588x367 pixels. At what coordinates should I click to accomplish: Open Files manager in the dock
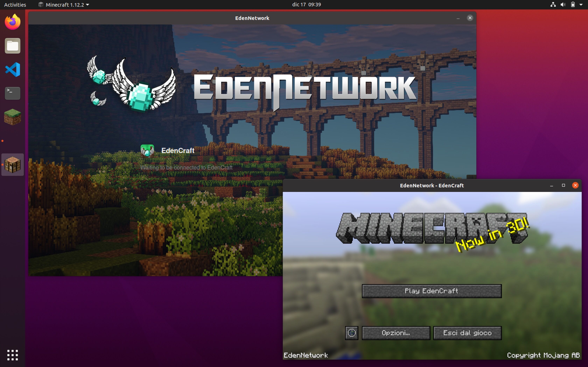point(13,46)
